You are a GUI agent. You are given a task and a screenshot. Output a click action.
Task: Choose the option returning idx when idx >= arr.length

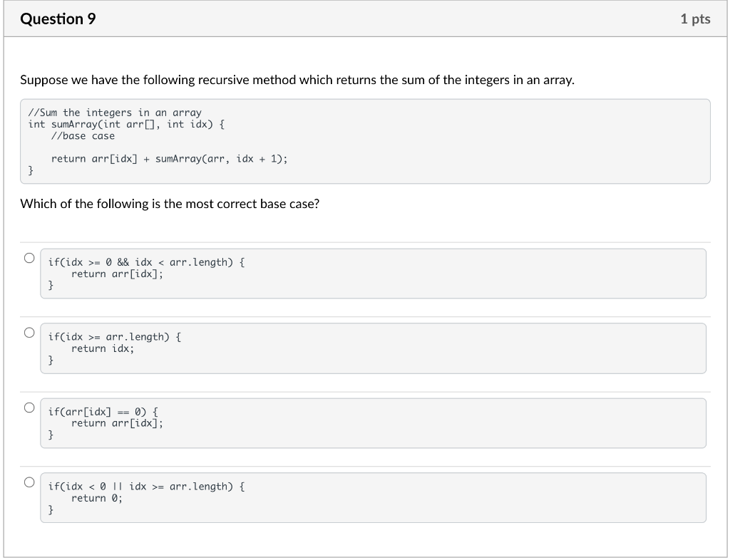click(x=29, y=333)
